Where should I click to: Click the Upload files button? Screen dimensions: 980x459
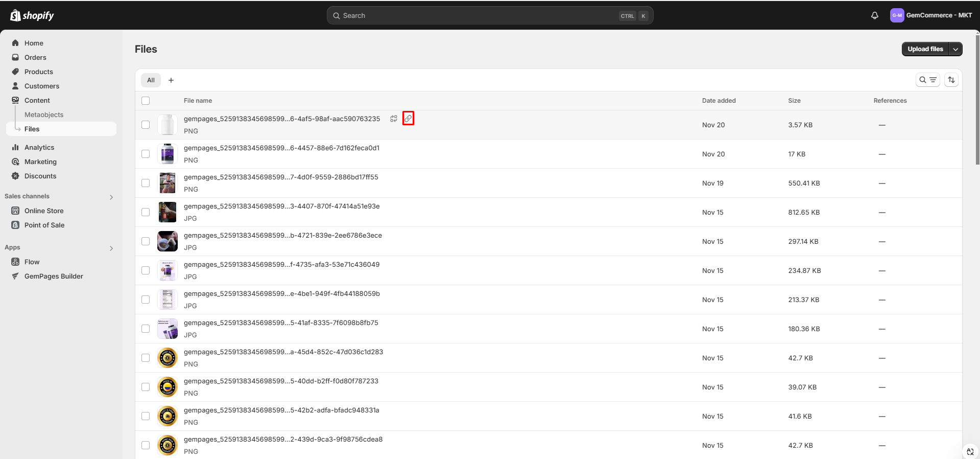pyautogui.click(x=925, y=49)
